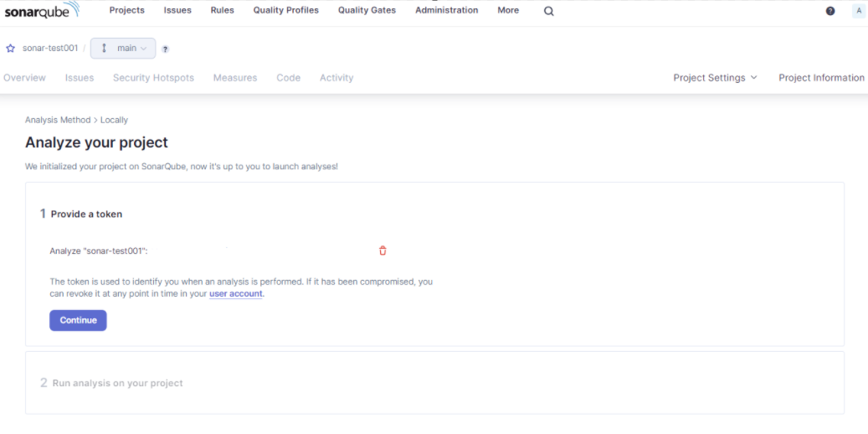The width and height of the screenshot is (868, 434).
Task: Click the SonarQube logo
Action: pyautogui.click(x=42, y=11)
